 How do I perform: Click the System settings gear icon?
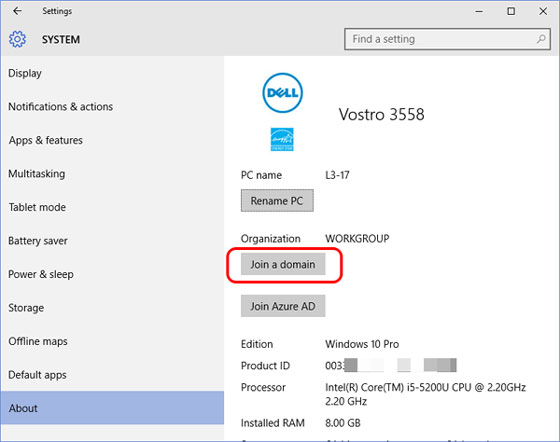click(17, 39)
